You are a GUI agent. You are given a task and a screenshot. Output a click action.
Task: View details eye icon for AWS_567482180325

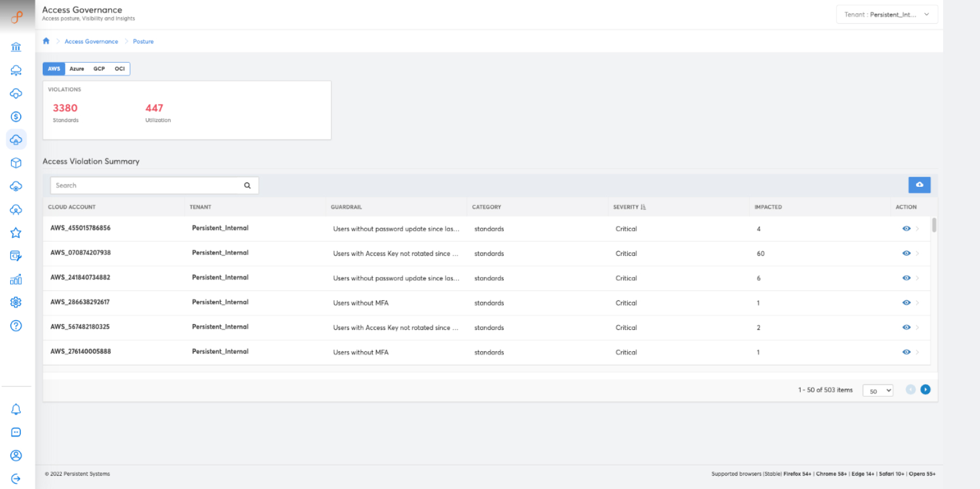click(x=906, y=328)
